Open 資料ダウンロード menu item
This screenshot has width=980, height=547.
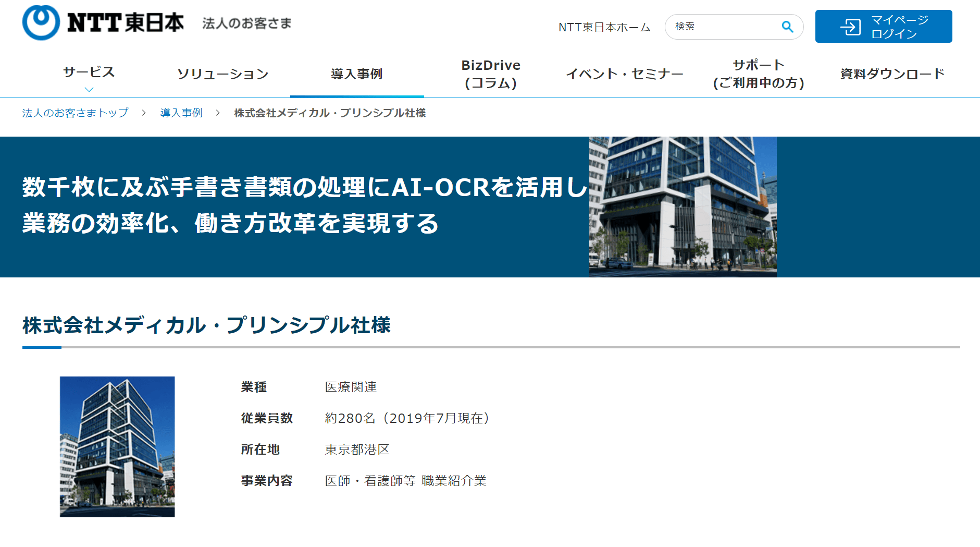coord(892,74)
